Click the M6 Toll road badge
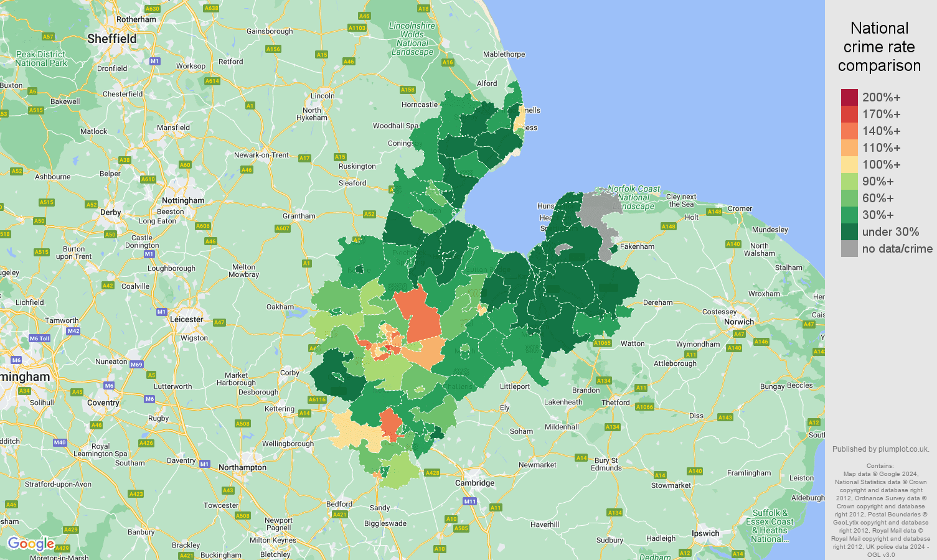 39,338
